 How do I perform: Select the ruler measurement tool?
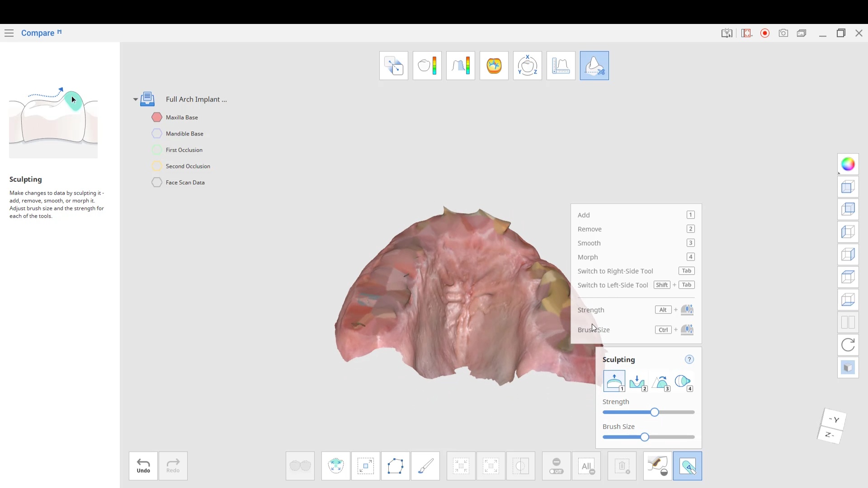(561, 66)
